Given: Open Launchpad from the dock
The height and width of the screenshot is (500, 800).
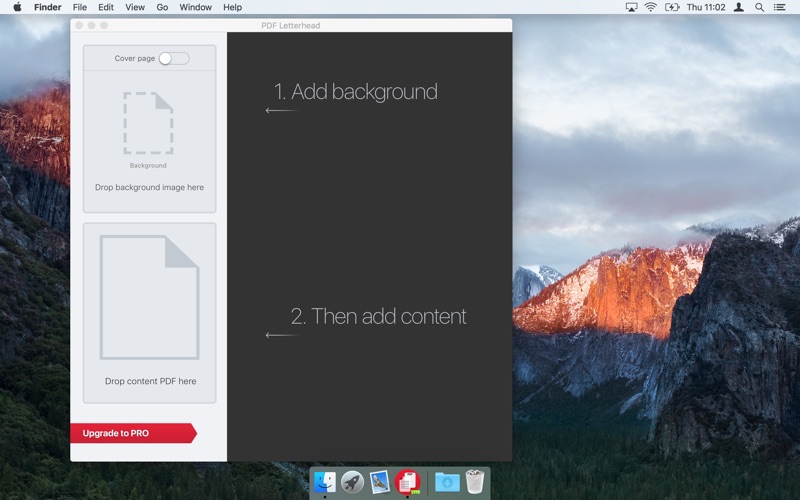Looking at the screenshot, I should point(352,482).
